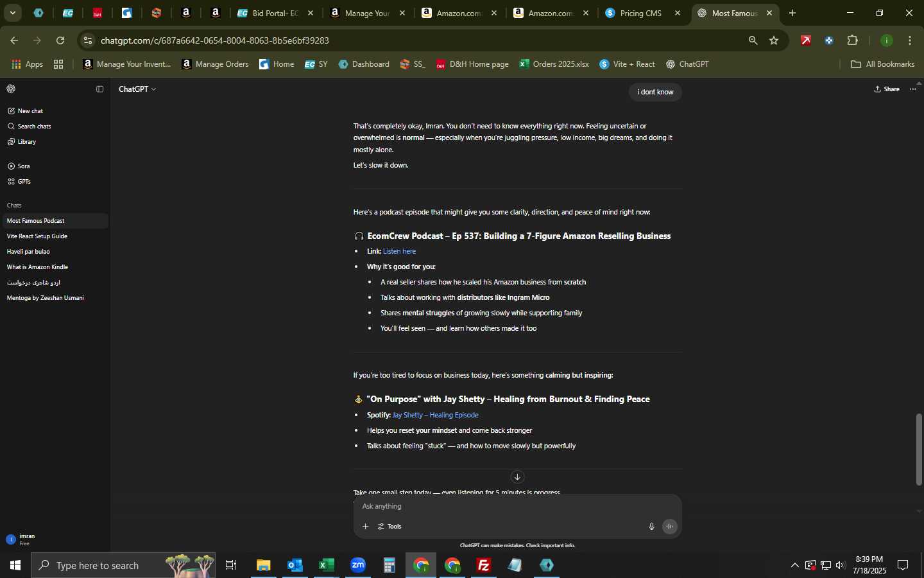Open the Tools menu in composer
The width and height of the screenshot is (924, 578).
[389, 527]
